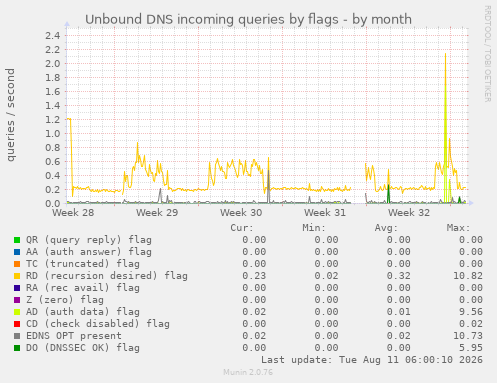
Task: Click the 'Week 28' x-axis label
Action: [73, 213]
